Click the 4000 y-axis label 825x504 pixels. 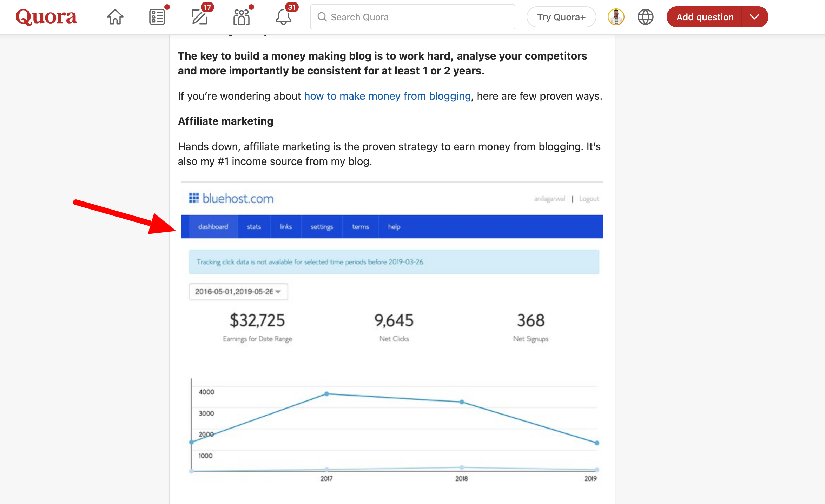206,392
